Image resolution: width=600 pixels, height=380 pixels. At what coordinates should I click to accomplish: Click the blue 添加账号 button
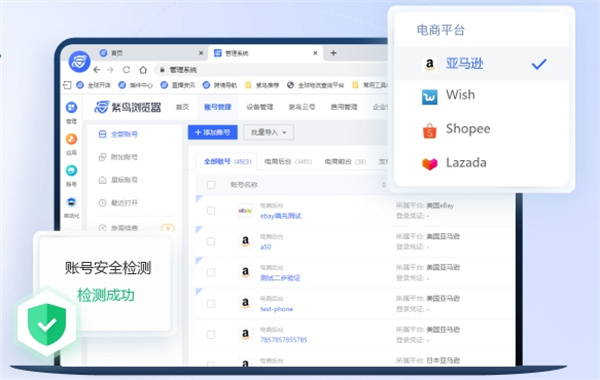point(212,132)
